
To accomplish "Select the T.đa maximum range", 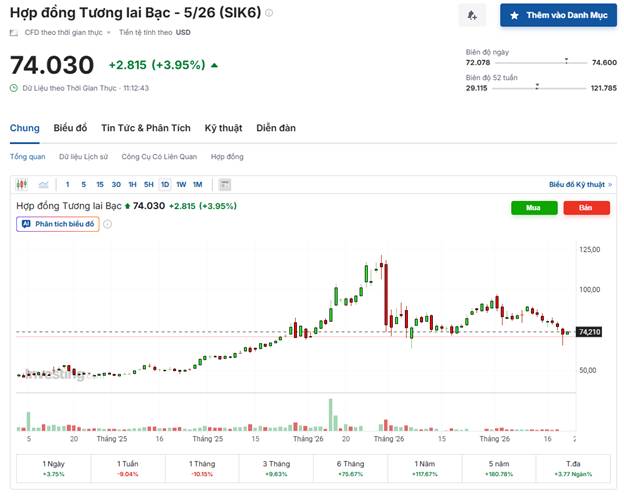I will click(573, 468).
